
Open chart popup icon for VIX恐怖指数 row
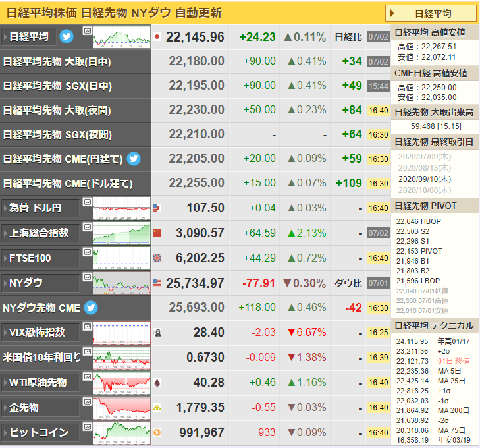88,326
